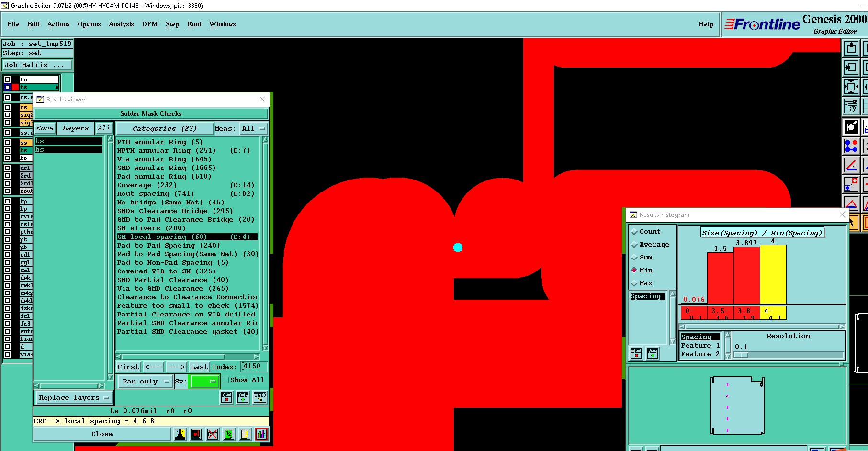Open the Help menu
This screenshot has height=451, width=868.
pos(706,24)
